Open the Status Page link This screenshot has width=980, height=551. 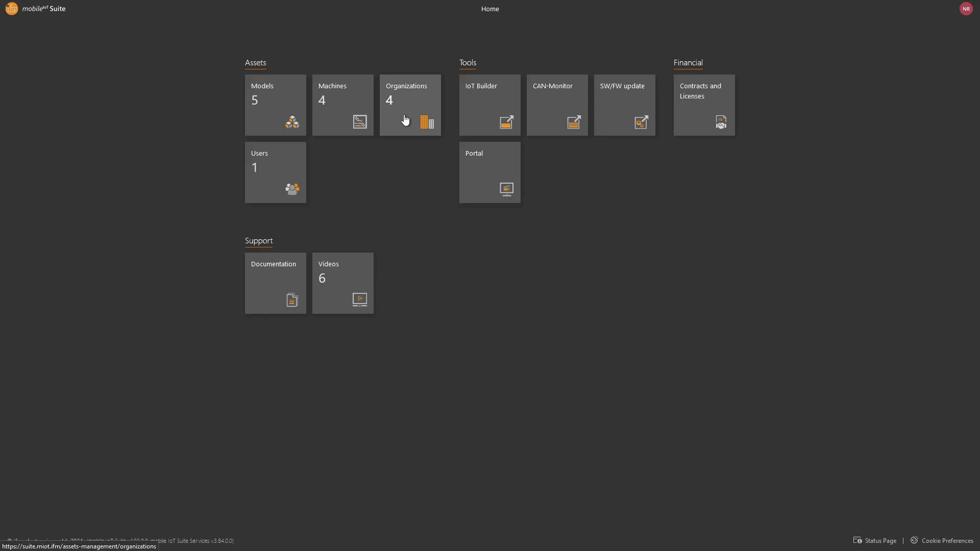(880, 540)
